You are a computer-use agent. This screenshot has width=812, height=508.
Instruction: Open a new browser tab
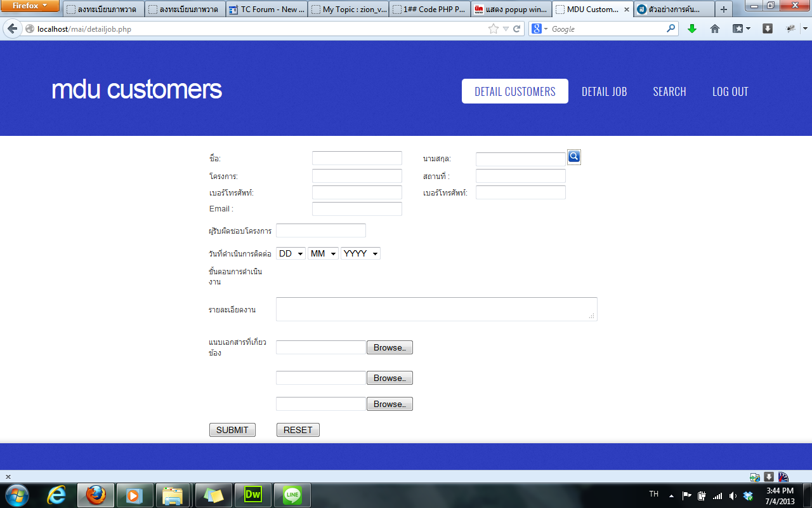pos(724,10)
